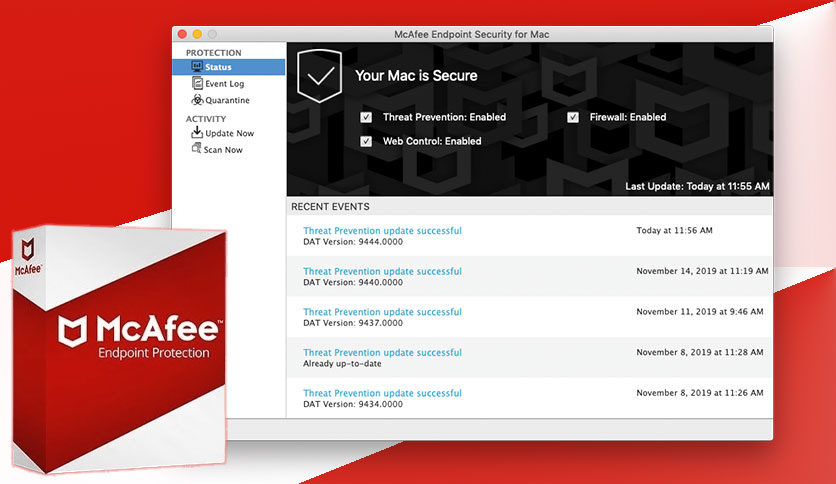This screenshot has height=484, width=836.
Task: Click 'DAT Version: 9440.0000' text
Action: 353,283
